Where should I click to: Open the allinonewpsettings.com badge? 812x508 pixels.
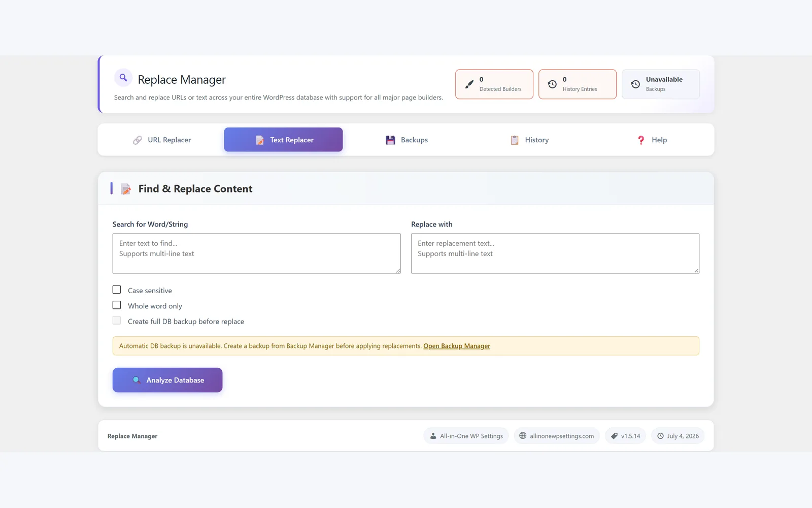pos(557,436)
